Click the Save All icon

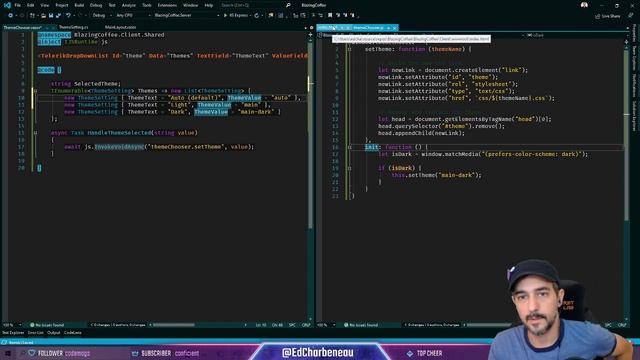(x=58, y=16)
